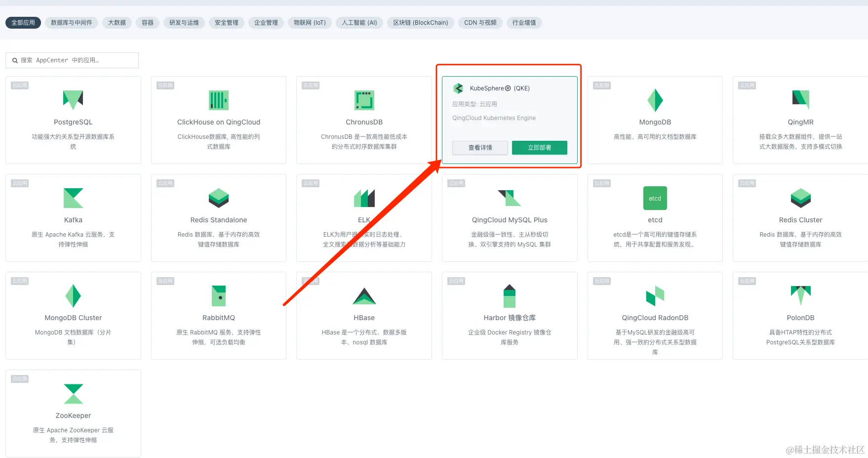Open the Redis Standalone icon
This screenshot has height=458, width=868.
pos(218,198)
